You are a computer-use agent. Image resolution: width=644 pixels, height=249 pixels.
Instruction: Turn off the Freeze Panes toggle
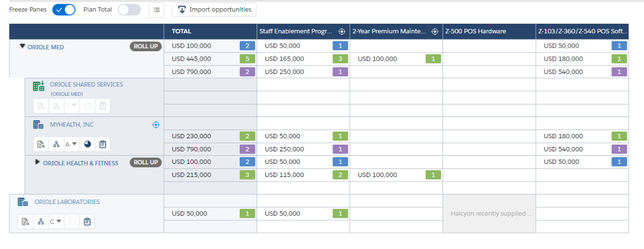pyautogui.click(x=64, y=10)
